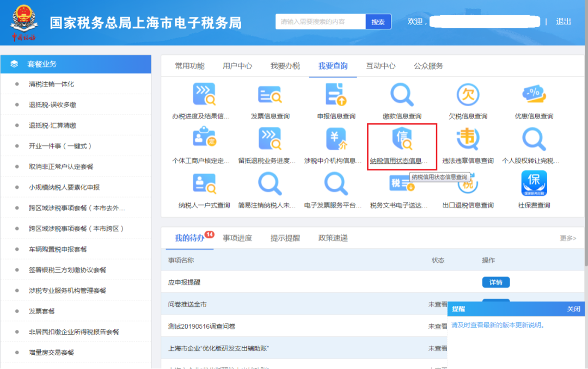Open 开业一件事（一键式） sidebar item
The width and height of the screenshot is (588, 369).
(x=60, y=146)
